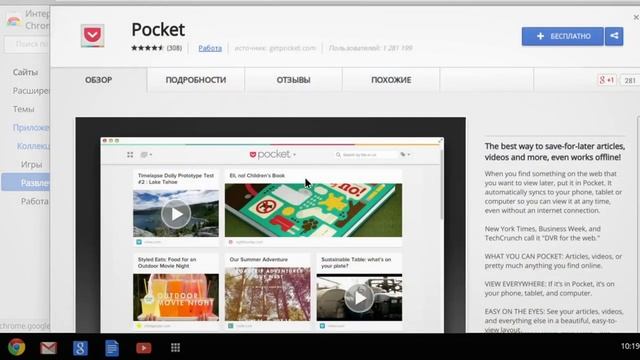Image resolution: width=640 pixels, height=360 pixels.
Task: Open the Работа category link
Action: pyautogui.click(x=210, y=48)
